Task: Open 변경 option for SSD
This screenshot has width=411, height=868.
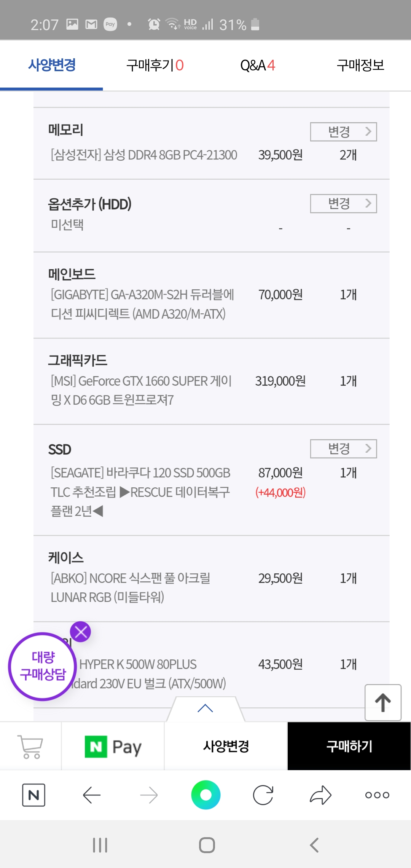Action: [343, 449]
